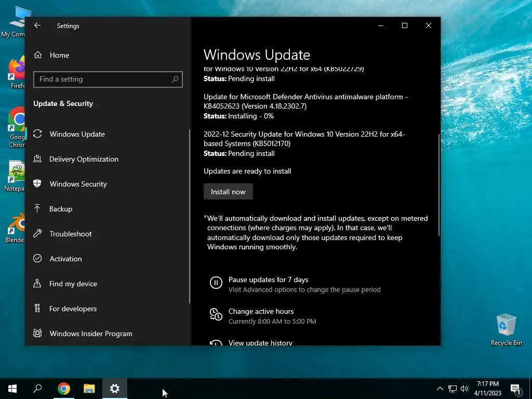Click the back arrow in Settings
Screen dimensions: 532x399
[x=37, y=25]
